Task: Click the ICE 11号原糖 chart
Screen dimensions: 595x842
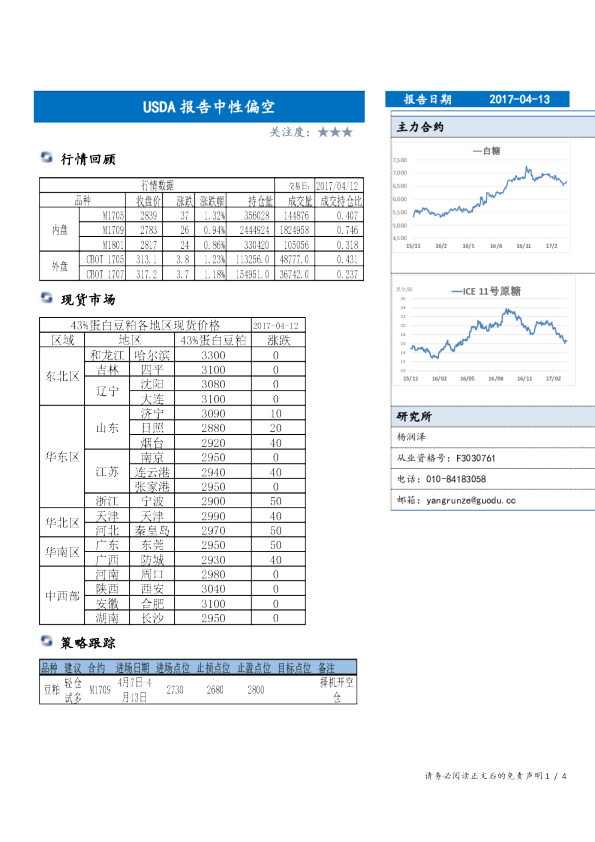Action: [484, 331]
